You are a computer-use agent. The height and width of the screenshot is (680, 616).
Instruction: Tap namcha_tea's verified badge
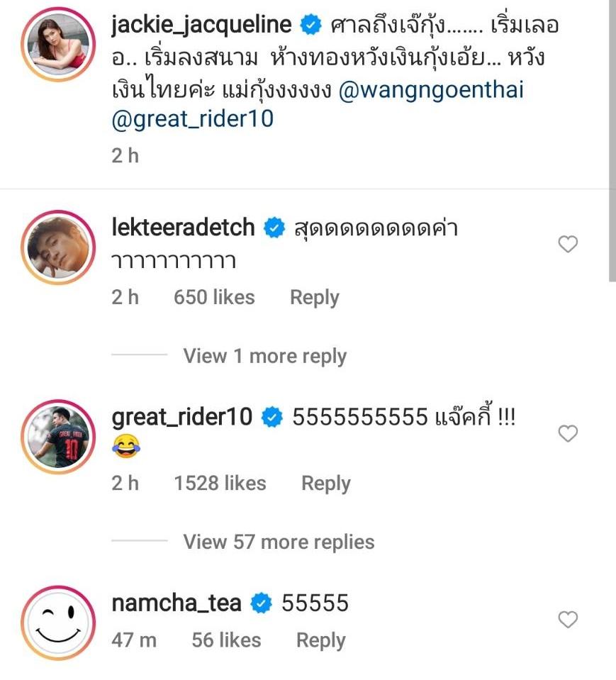click(260, 604)
